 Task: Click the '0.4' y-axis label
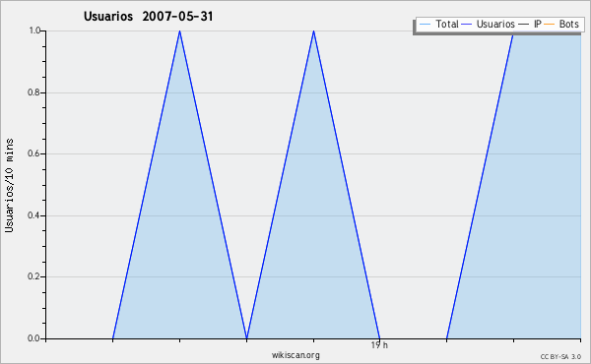(x=33, y=215)
